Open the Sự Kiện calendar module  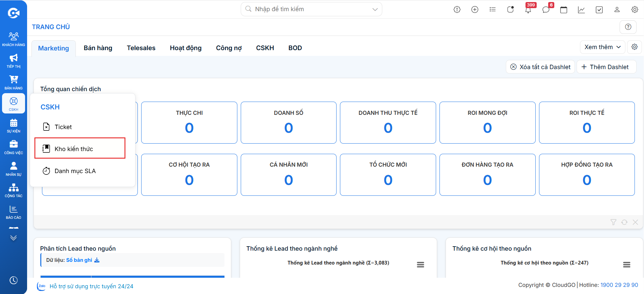coord(14,126)
